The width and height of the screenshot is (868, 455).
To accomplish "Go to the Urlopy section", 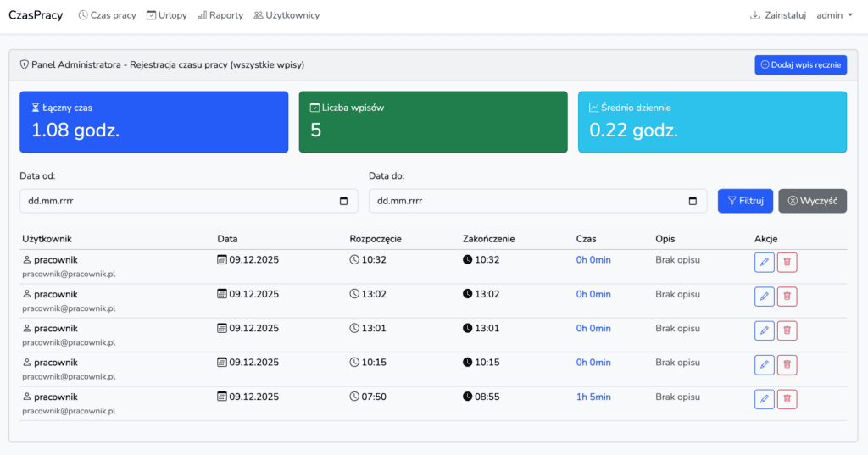I will tap(166, 15).
